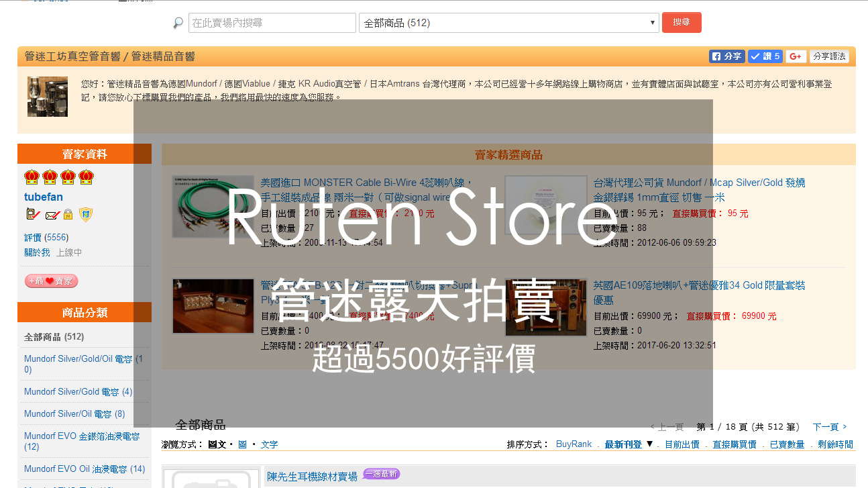Select 圖文 image-and-text browse mode
868x488 pixels.
pyautogui.click(x=217, y=444)
